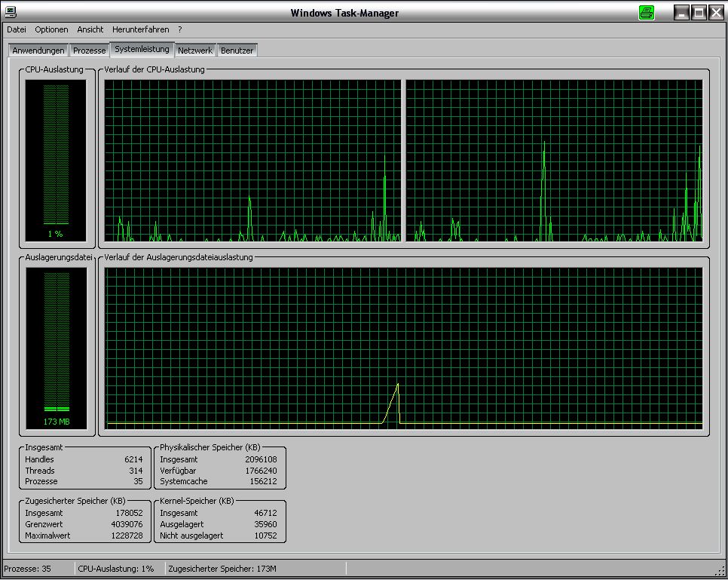728x580 pixels.
Task: Click Physikalischer Speicher Insgesamt value 2096108
Action: (261, 459)
